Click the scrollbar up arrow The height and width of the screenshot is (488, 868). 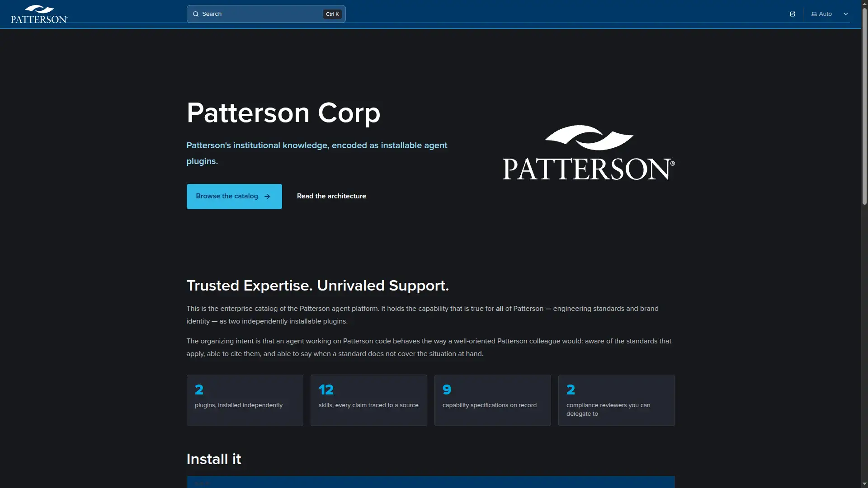pyautogui.click(x=864, y=4)
